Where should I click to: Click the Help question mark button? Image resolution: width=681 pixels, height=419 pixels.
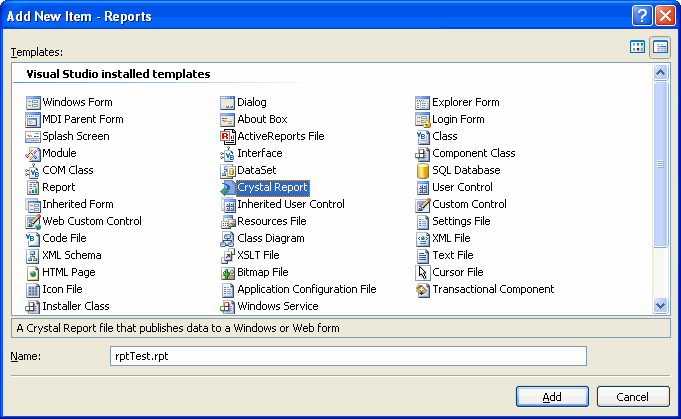tap(643, 15)
